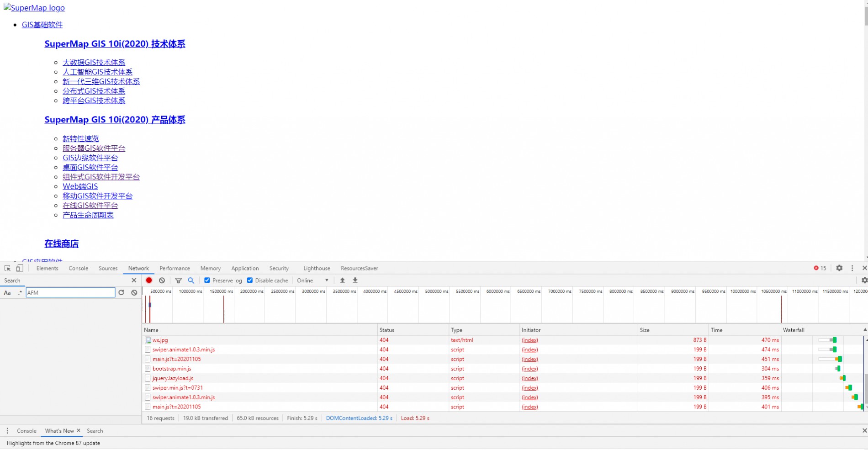Click DOMContentLoaded: 5.29 s status text
This screenshot has width=868, height=450.
tap(359, 418)
